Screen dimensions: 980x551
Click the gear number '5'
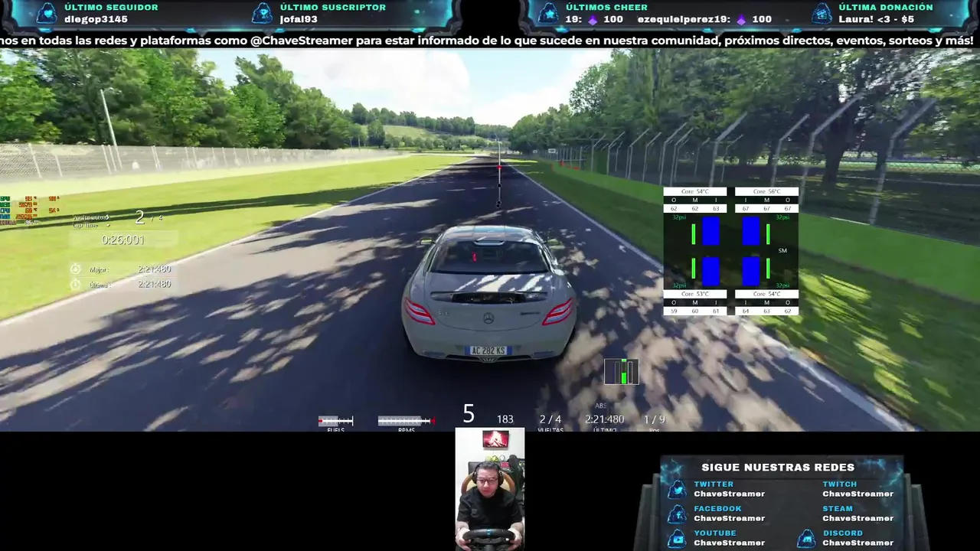pos(469,415)
